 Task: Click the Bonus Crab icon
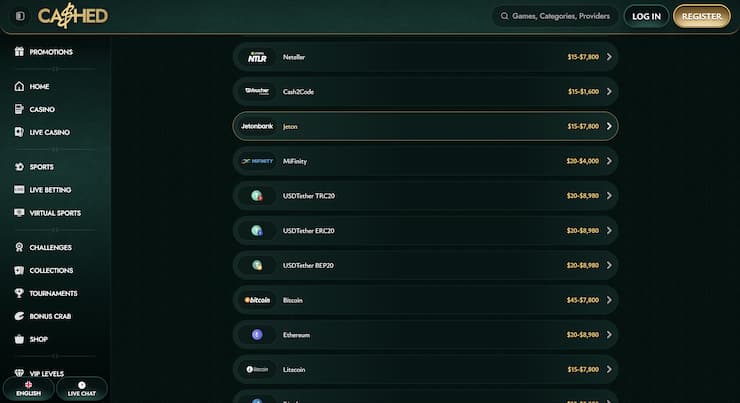click(x=19, y=316)
